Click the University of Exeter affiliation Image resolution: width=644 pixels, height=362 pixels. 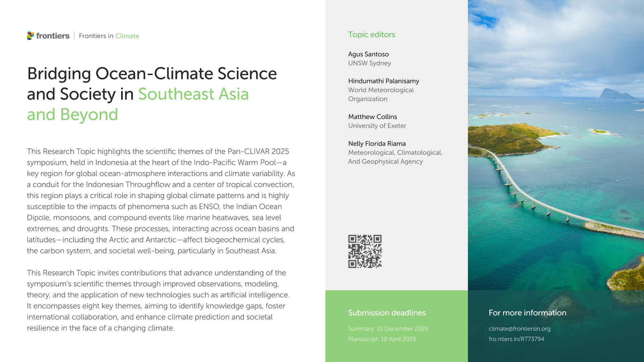click(x=377, y=126)
